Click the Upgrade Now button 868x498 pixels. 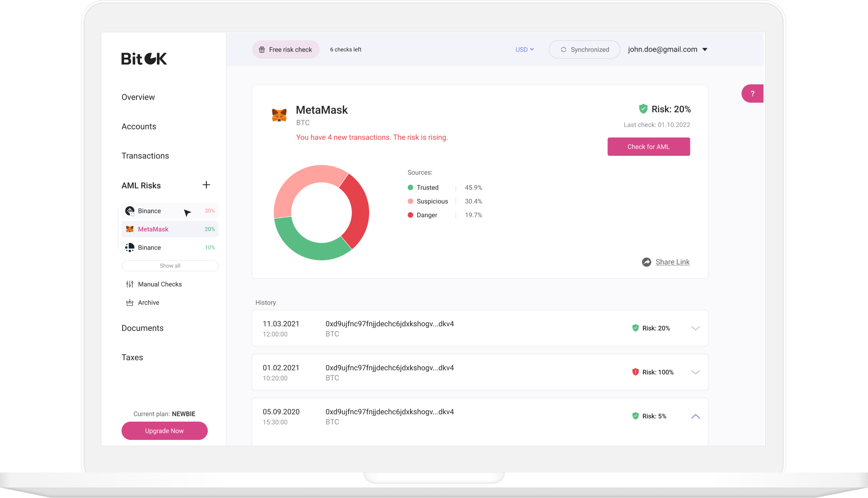164,430
